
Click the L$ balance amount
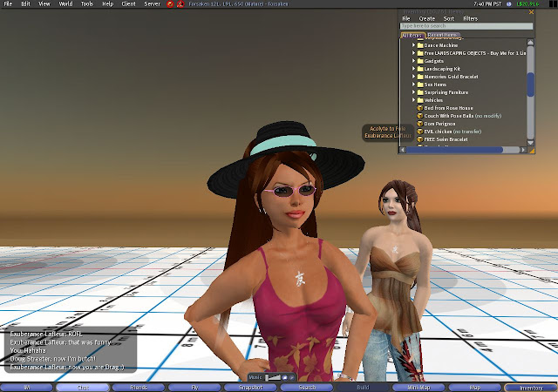click(x=527, y=3)
